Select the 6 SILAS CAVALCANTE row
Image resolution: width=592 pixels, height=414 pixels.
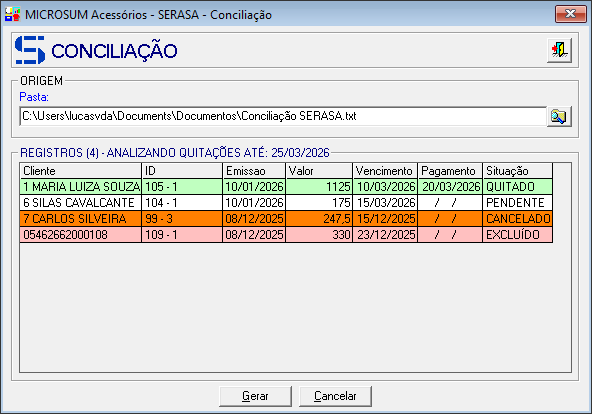point(286,203)
